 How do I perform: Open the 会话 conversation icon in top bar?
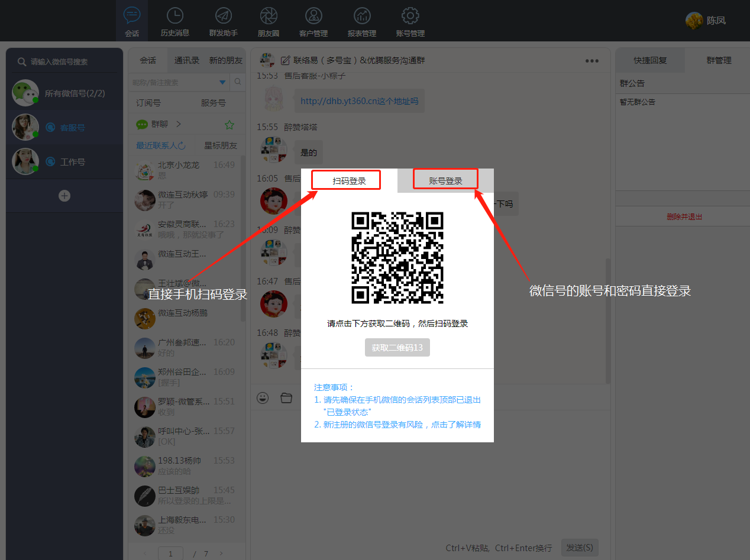[132, 21]
